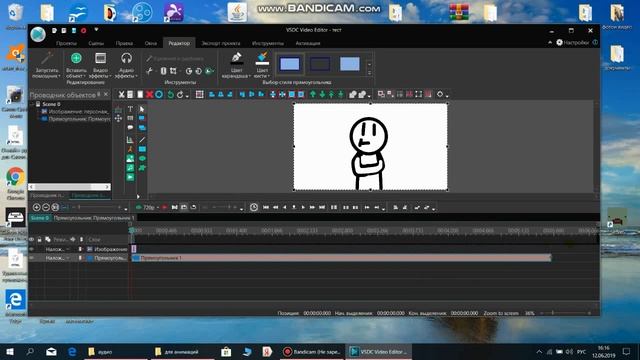Viewport: 640px width, 360px height.
Task: Click the timeline zoom-in plus circle
Action: tap(36, 207)
